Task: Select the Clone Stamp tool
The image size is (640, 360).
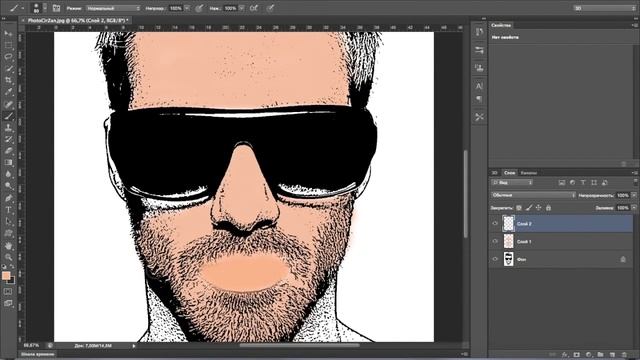Action: pos(8,128)
